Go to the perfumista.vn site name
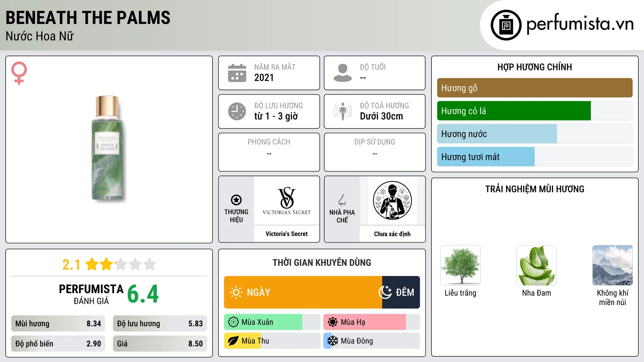This screenshot has width=644, height=362. [x=580, y=24]
